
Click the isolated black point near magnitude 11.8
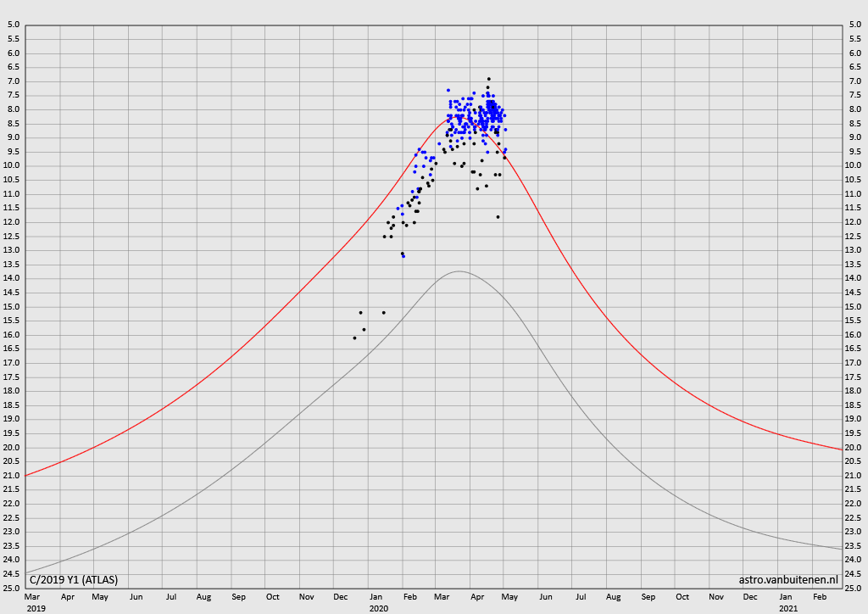pyautogui.click(x=498, y=216)
